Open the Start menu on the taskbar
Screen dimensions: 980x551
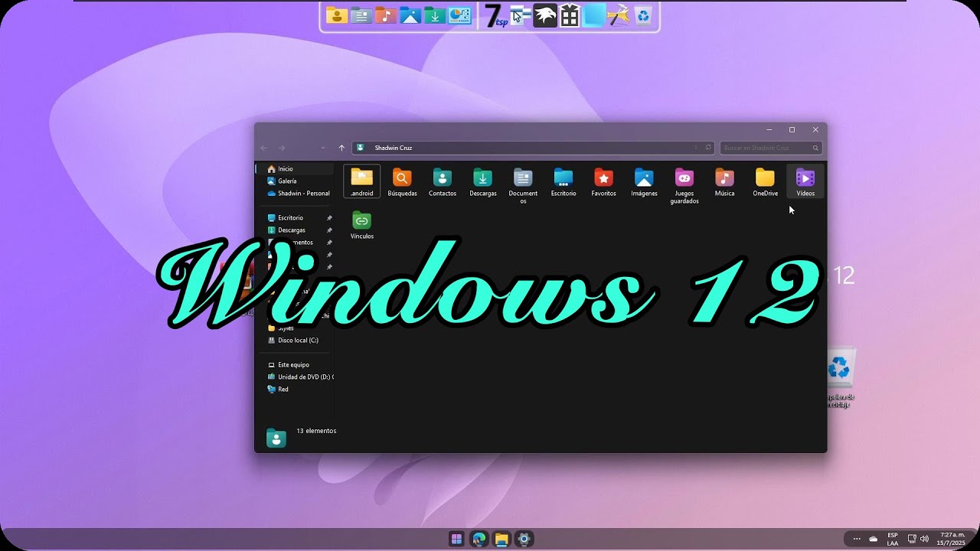[457, 539]
